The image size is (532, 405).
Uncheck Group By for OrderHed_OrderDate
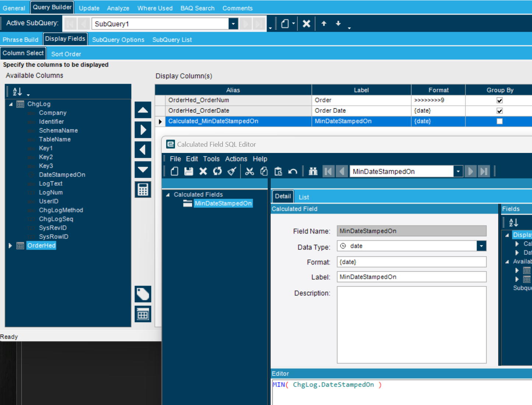click(x=500, y=111)
